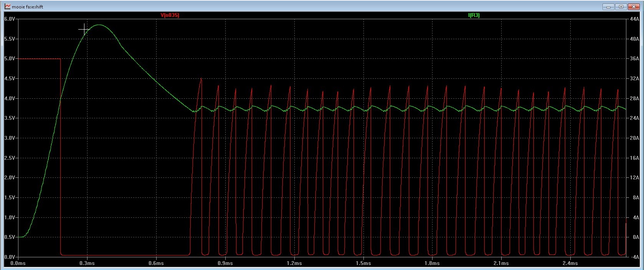Click the 2.0V left axis label
Image resolution: width=644 pixels, height=270 pixels.
[10, 177]
